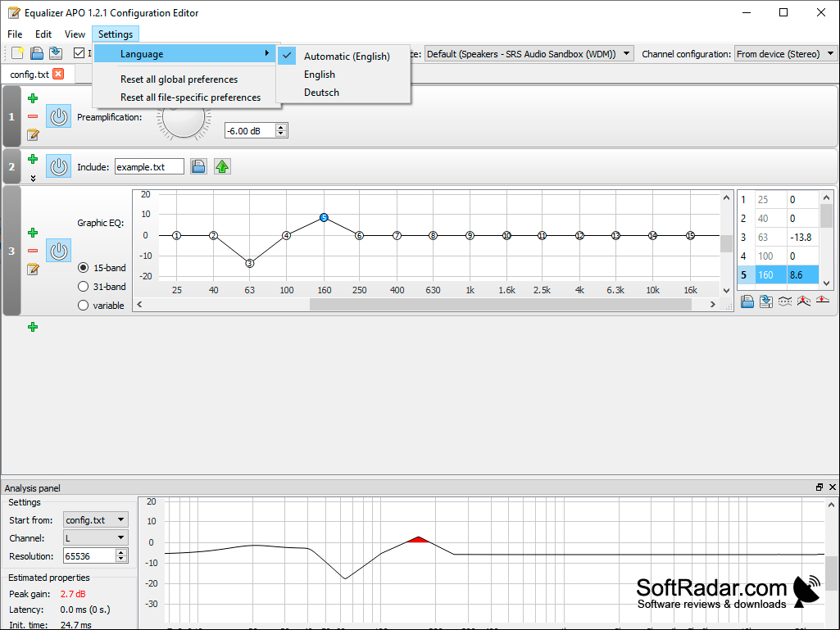Viewport: 840px width, 630px height.
Task: Edit Graphic EQ filter as text
Action: click(x=33, y=269)
